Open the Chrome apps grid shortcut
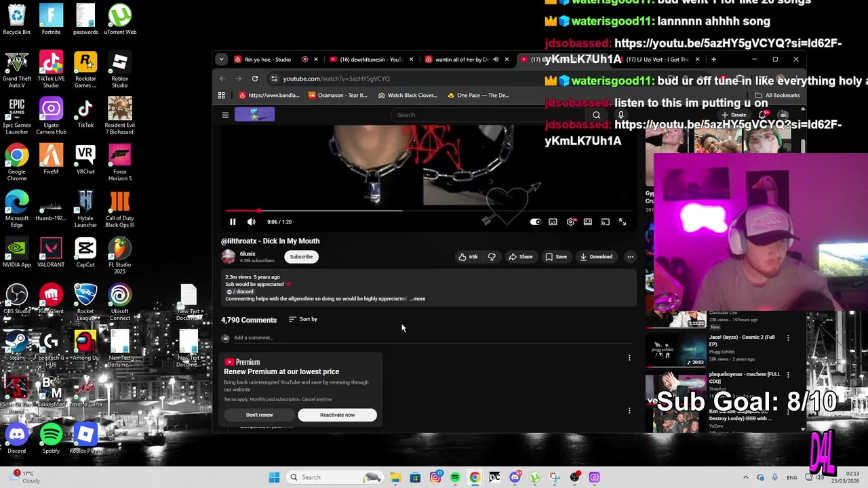Viewport: 868px width, 488px height. coord(222,96)
